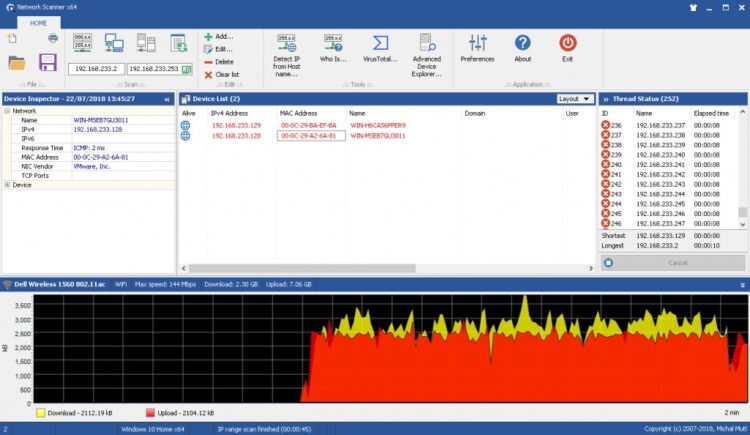Viewport: 750px width, 435px height.
Task: Click Clear list in Edit group
Action: click(x=226, y=75)
